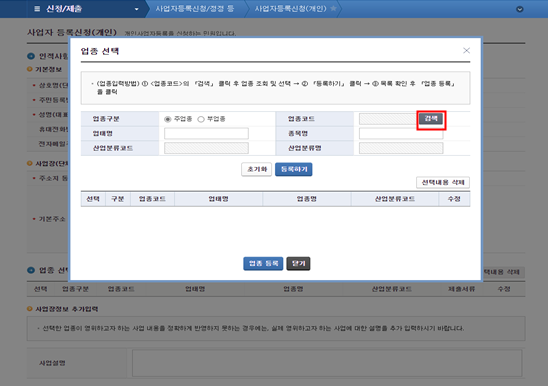
Task: Open 사업자등록신청(개인) breadcrumb
Action: pos(291,9)
